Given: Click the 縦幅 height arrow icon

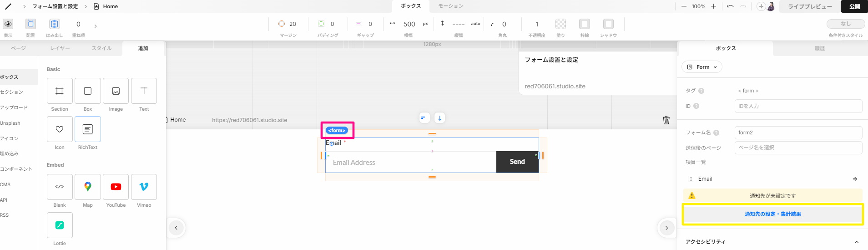Looking at the screenshot, I should pos(442,23).
